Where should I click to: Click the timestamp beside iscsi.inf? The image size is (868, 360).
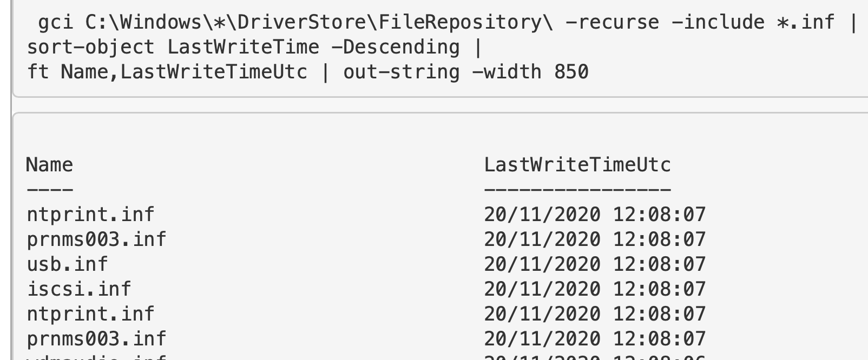595,289
